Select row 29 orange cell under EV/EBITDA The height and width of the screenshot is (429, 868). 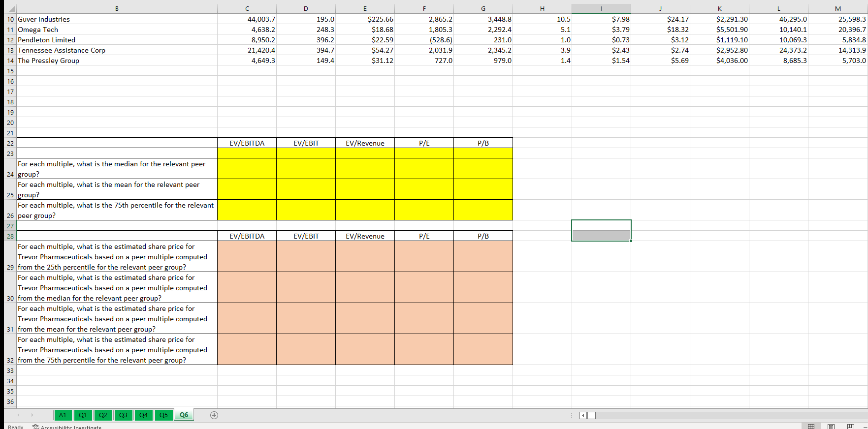coord(247,257)
